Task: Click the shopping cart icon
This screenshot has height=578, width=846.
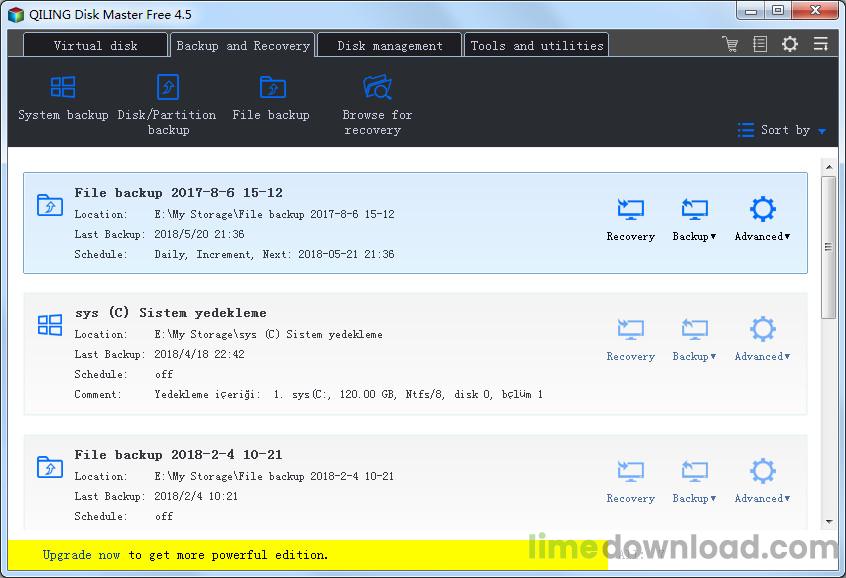Action: click(730, 44)
